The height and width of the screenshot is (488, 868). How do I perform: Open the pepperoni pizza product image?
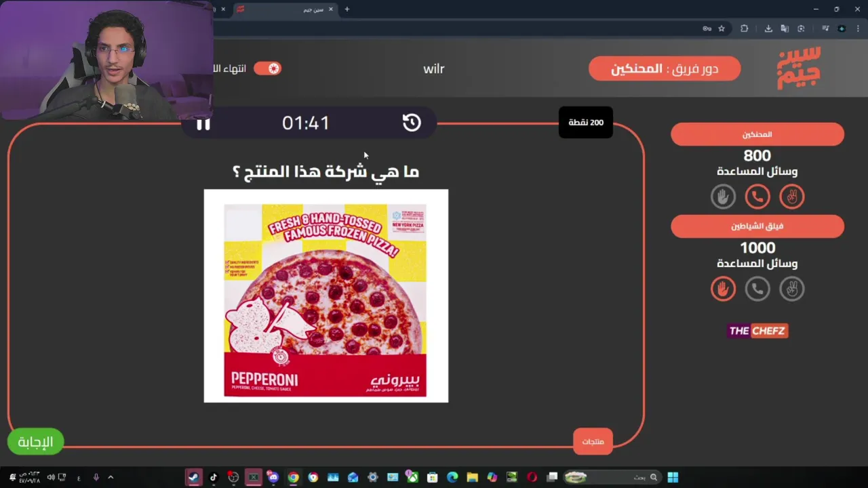[326, 296]
